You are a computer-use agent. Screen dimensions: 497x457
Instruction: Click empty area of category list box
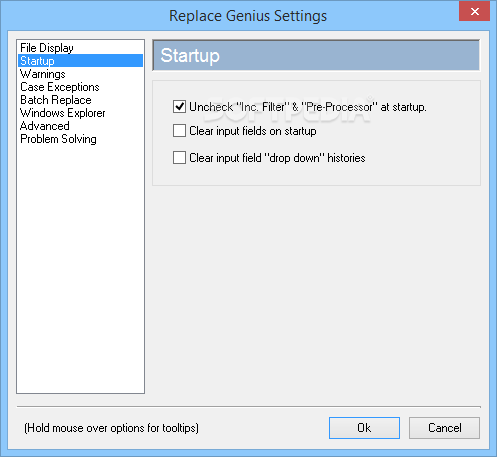pyautogui.click(x=80, y=267)
